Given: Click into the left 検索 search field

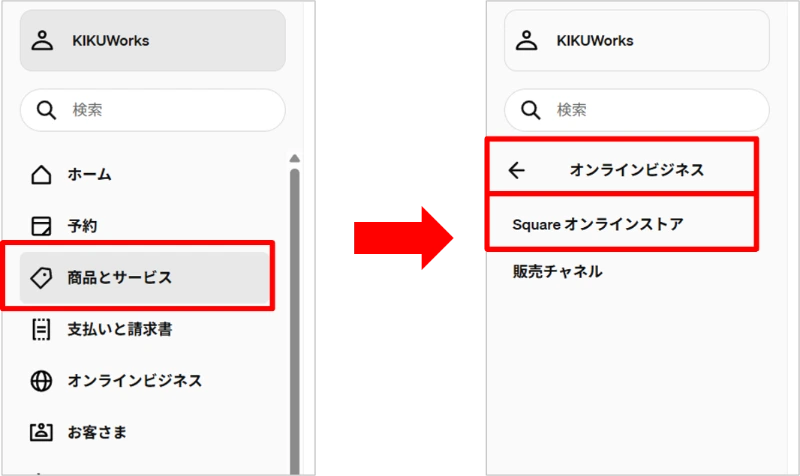Looking at the screenshot, I should click(x=170, y=110).
